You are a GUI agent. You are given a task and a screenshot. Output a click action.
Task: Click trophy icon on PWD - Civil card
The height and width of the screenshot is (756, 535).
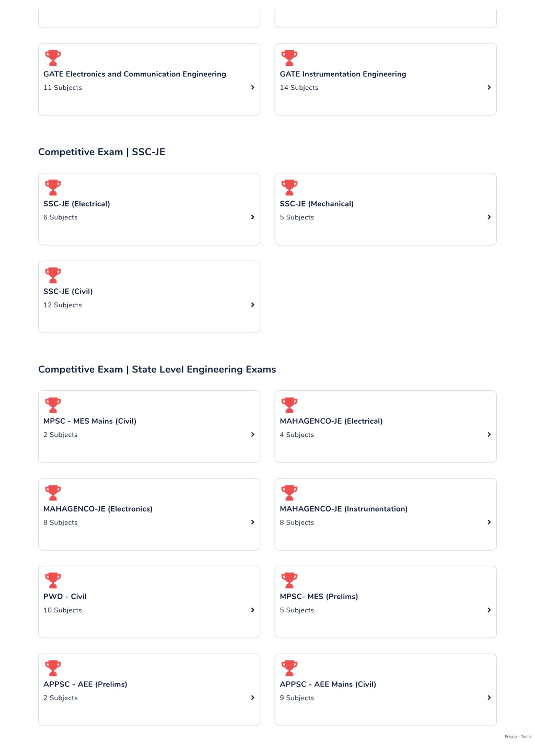[53, 580]
